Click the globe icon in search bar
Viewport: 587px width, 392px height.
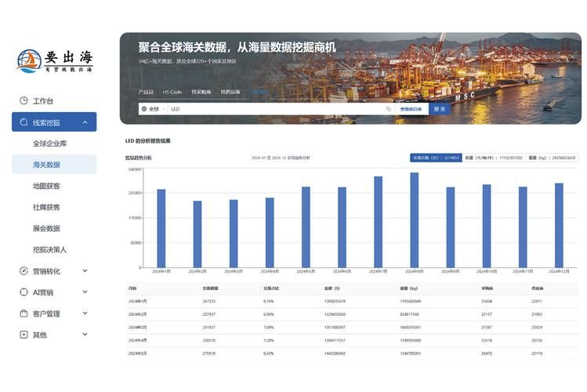(x=144, y=109)
